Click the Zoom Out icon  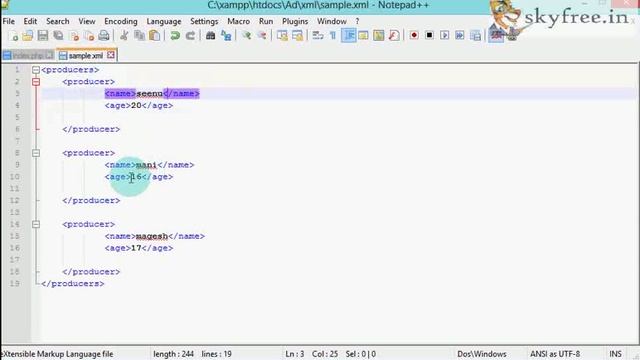[x=262, y=36]
